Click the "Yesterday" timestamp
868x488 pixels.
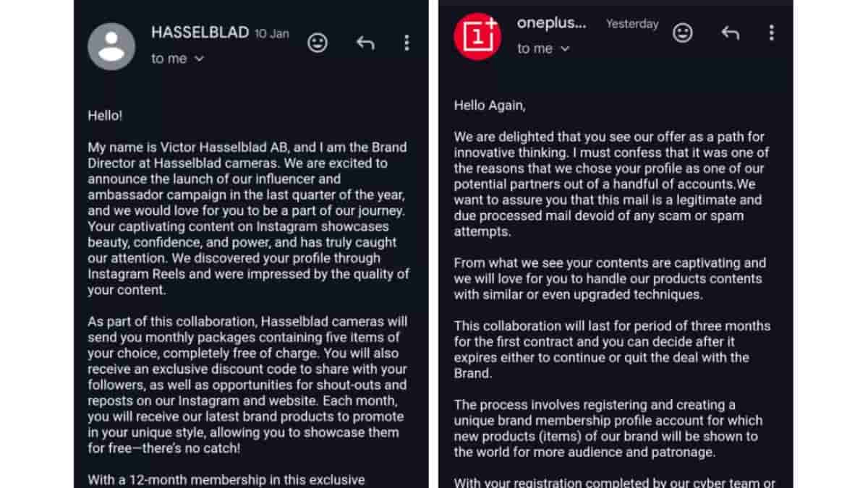(x=632, y=24)
